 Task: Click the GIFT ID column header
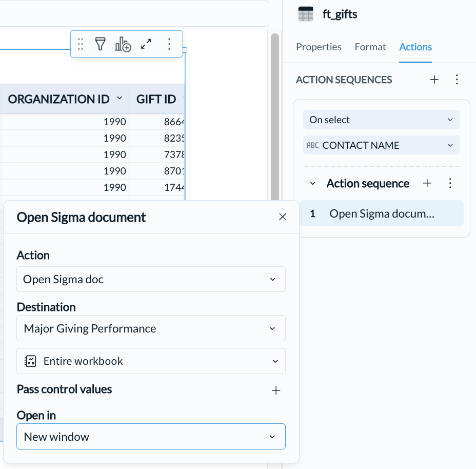[x=157, y=99]
